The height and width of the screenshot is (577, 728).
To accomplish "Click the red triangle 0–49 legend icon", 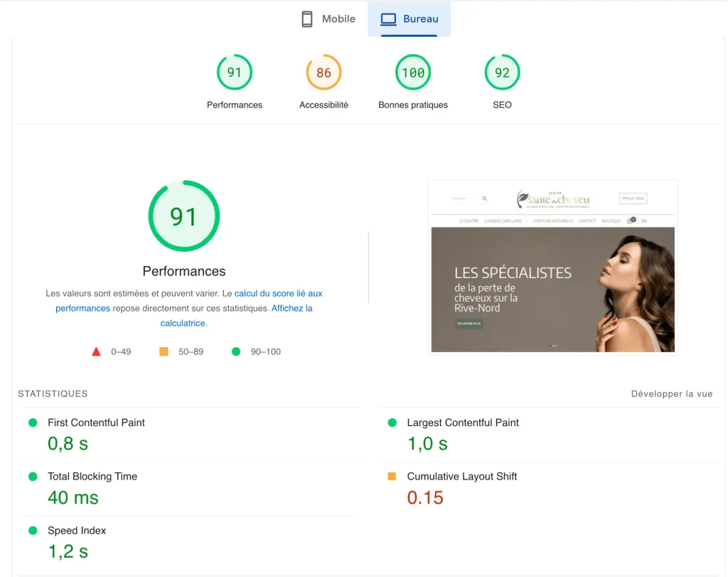I will point(96,351).
